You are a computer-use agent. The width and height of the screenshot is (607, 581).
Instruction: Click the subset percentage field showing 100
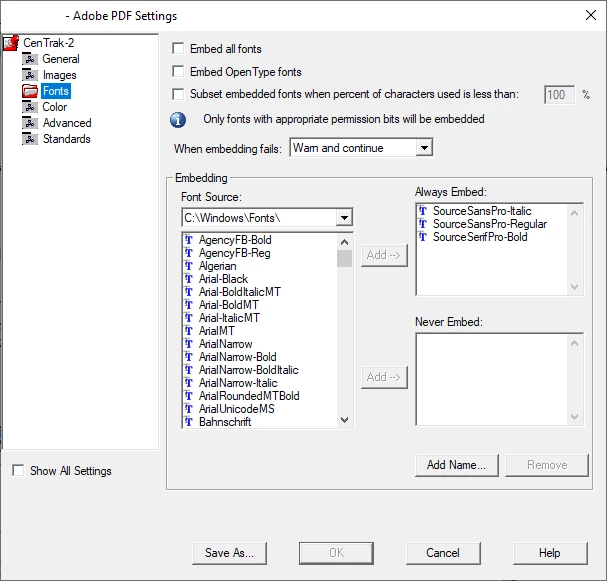tap(559, 95)
